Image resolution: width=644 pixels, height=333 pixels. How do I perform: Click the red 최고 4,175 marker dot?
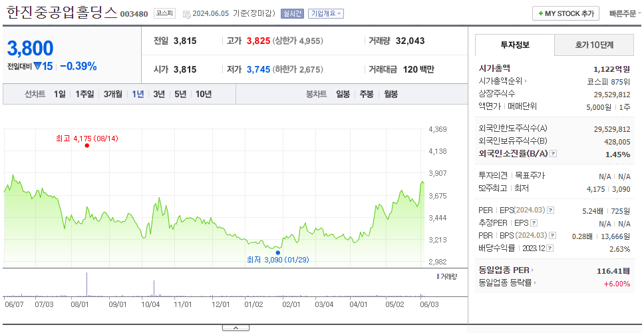(x=86, y=146)
